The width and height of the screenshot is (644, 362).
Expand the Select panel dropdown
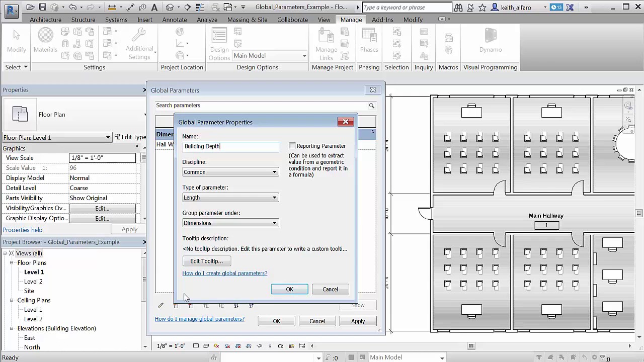tap(16, 67)
